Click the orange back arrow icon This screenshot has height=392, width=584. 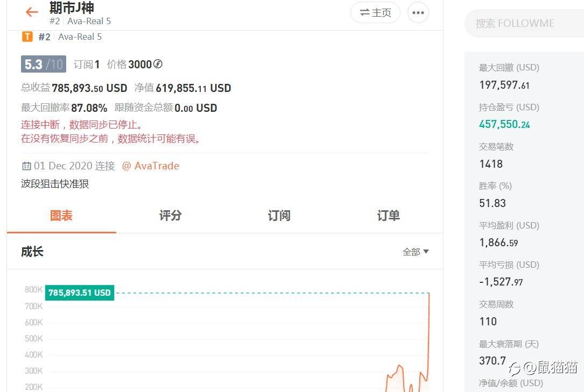click(x=32, y=12)
